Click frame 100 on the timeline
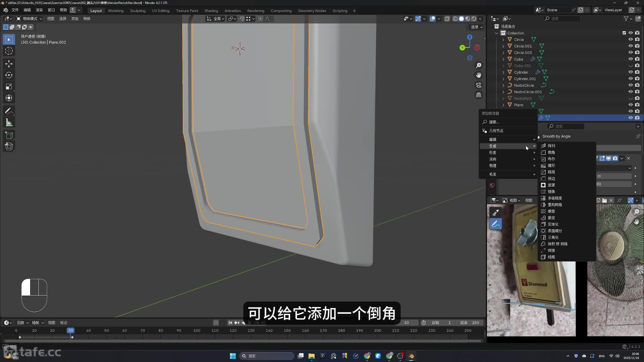The height and width of the screenshot is (362, 644). [x=197, y=330]
